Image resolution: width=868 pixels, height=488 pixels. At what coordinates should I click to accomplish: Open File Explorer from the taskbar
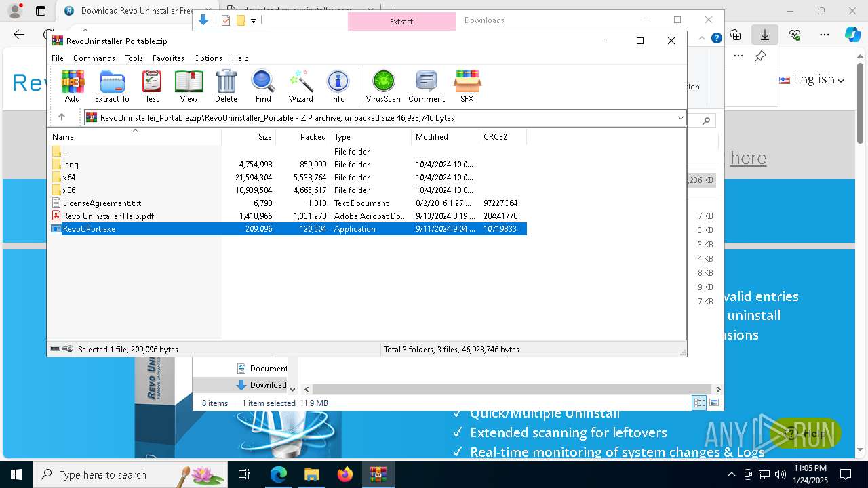(312, 474)
